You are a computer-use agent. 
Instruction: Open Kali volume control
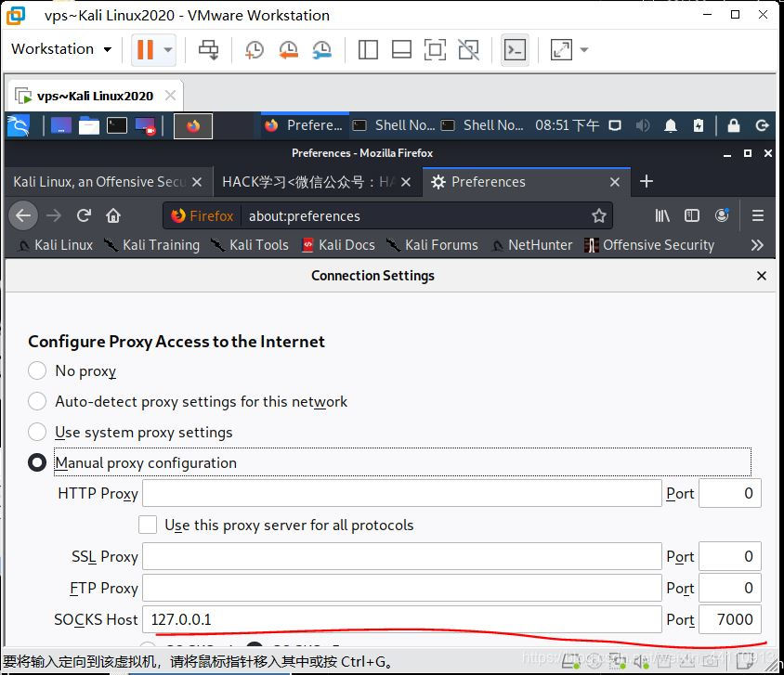(x=643, y=125)
